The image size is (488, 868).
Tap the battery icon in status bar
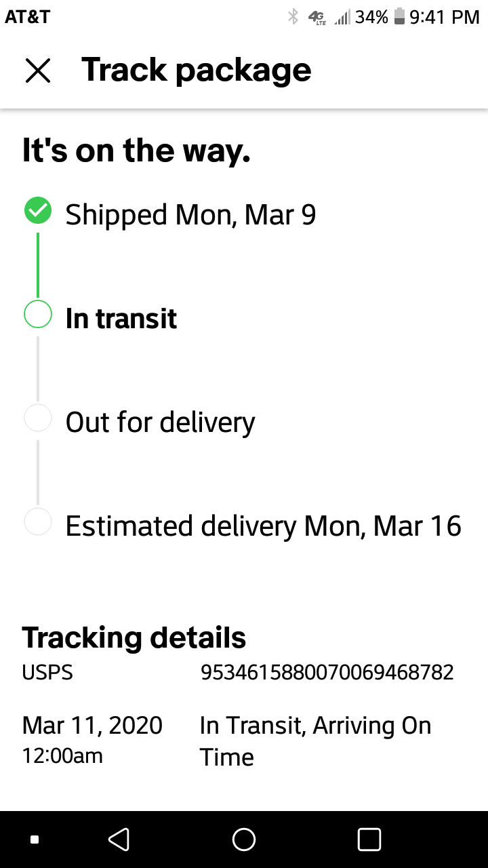tap(399, 17)
